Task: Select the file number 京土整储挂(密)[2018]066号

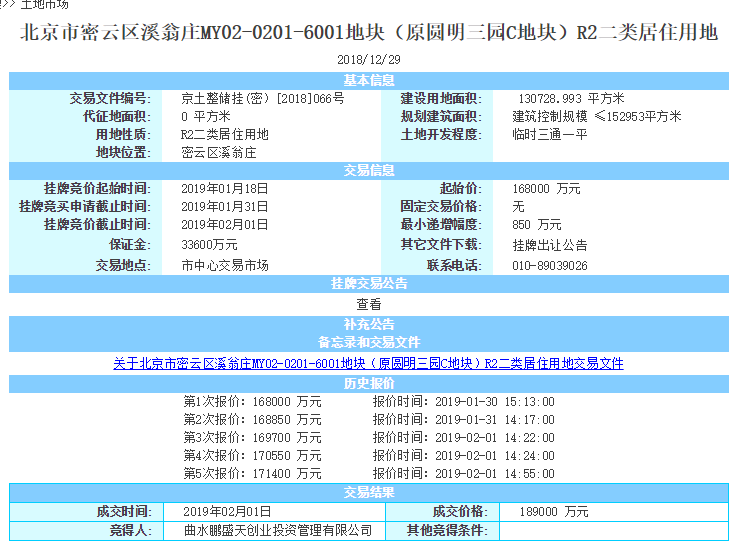Action: click(x=263, y=99)
